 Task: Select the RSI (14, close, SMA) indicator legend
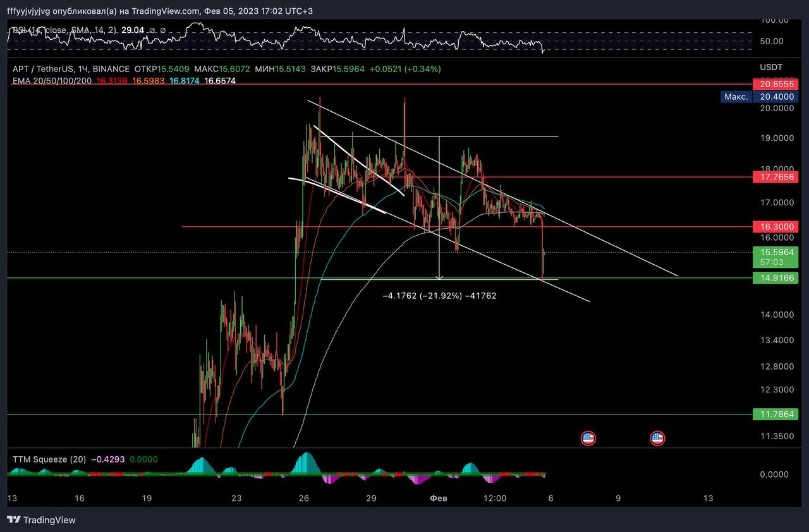(x=64, y=30)
